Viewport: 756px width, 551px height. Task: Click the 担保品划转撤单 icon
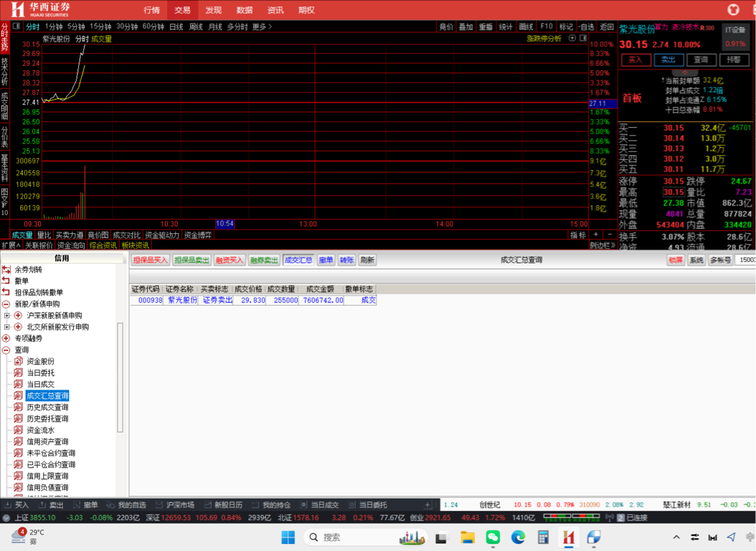[6, 292]
